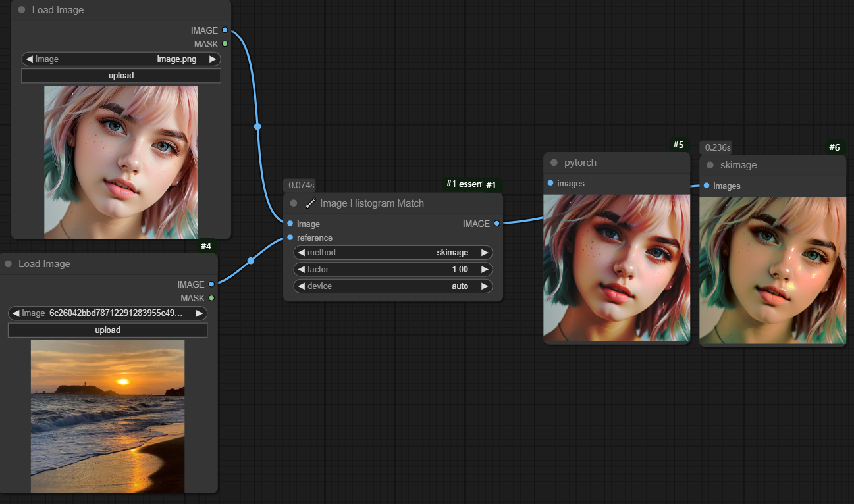The width and height of the screenshot is (854, 504).
Task: Click the reference input port on Image Histogram Match
Action: (x=290, y=238)
